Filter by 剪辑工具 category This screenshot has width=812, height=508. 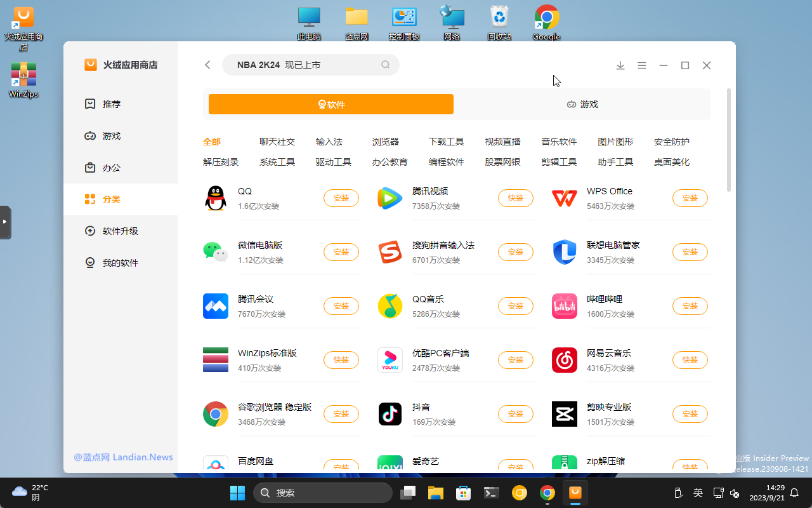click(x=560, y=162)
